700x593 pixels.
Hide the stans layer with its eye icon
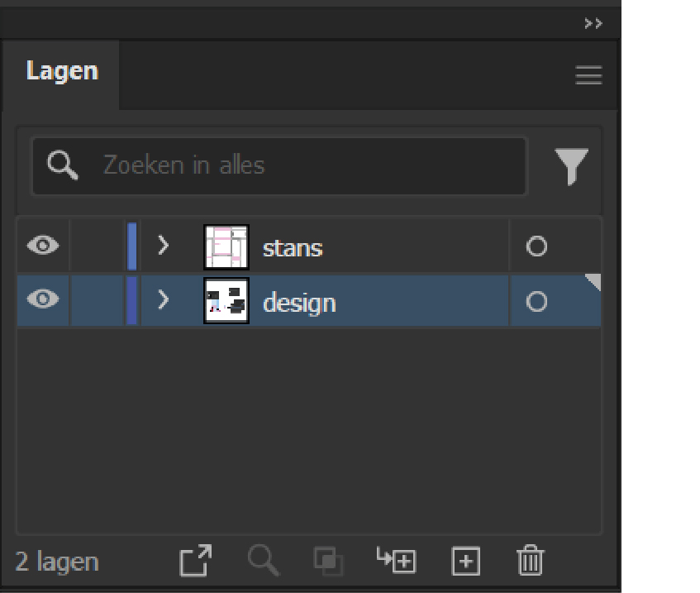coord(43,246)
